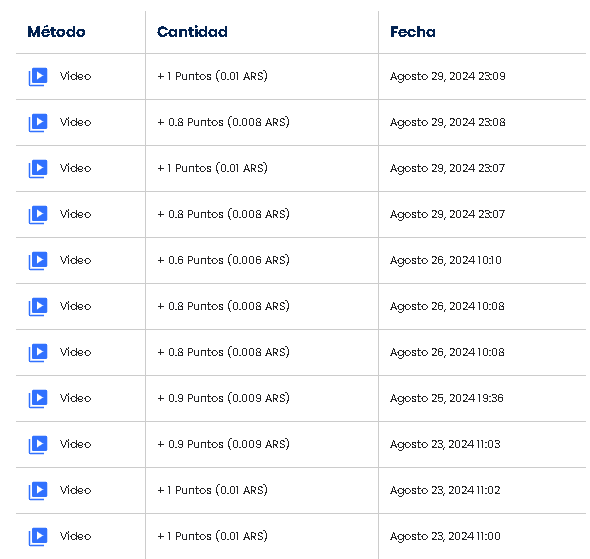590x559 pixels.
Task: Select the video icon in the 11:00 row
Action: [x=38, y=536]
